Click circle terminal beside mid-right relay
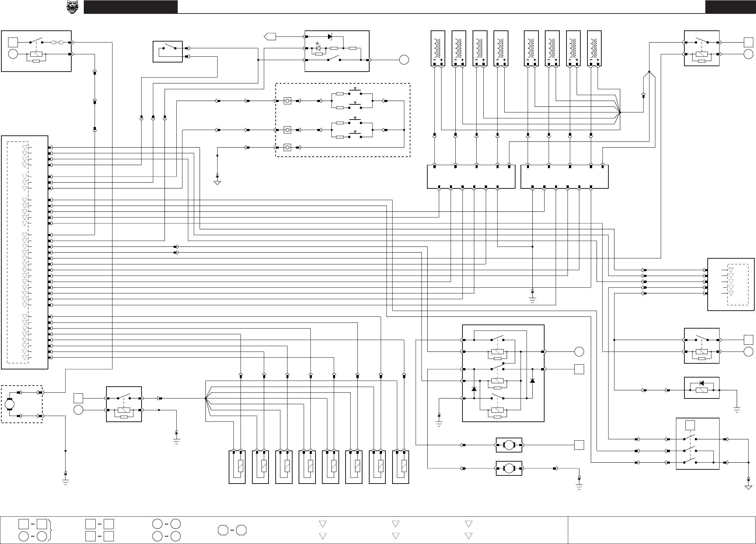Viewport: 756px width, 544px height. tap(749, 352)
